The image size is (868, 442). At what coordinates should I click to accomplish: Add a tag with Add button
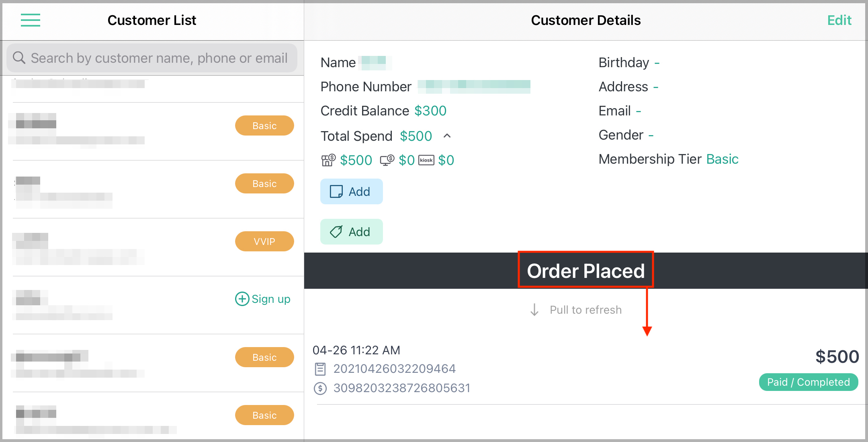(351, 232)
